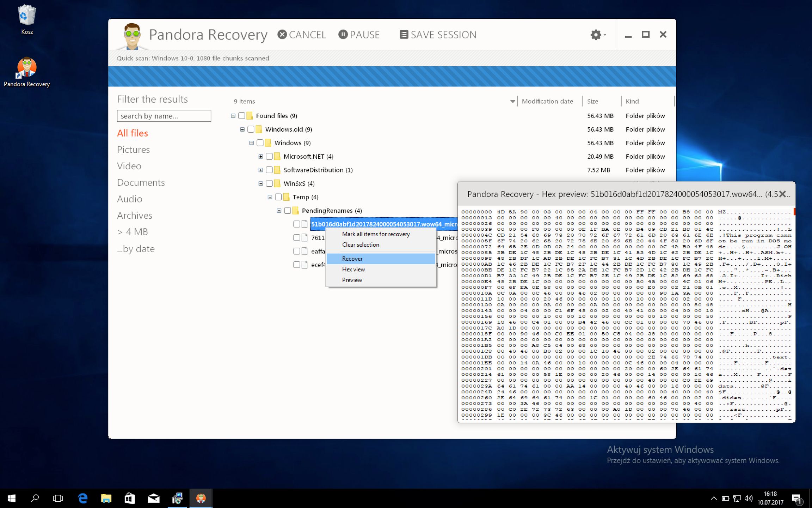This screenshot has height=508, width=812.
Task: Collapse the WinSxS tree node
Action: click(260, 183)
